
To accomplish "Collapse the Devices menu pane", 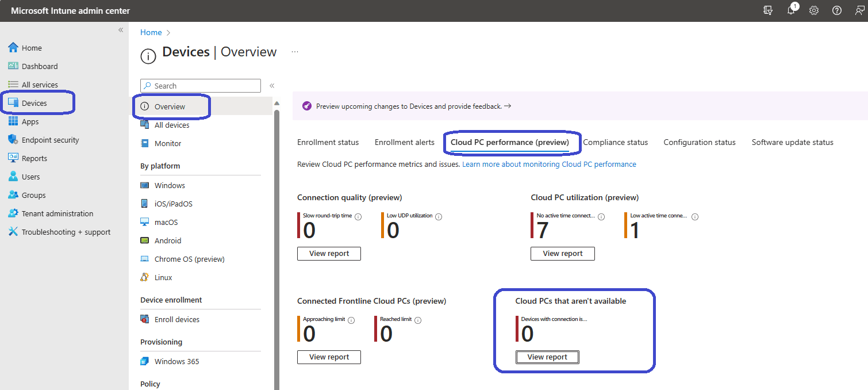I will tap(272, 86).
